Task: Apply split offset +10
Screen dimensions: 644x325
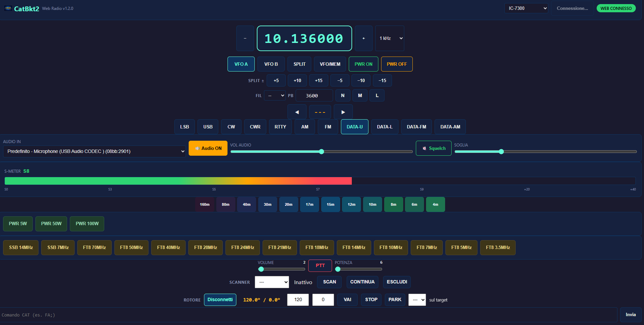Action: 297,80
